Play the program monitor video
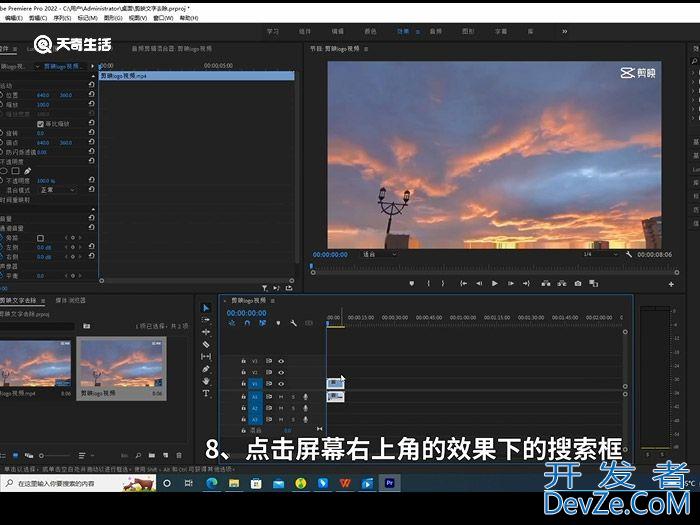Image resolution: width=700 pixels, height=525 pixels. tap(495, 283)
